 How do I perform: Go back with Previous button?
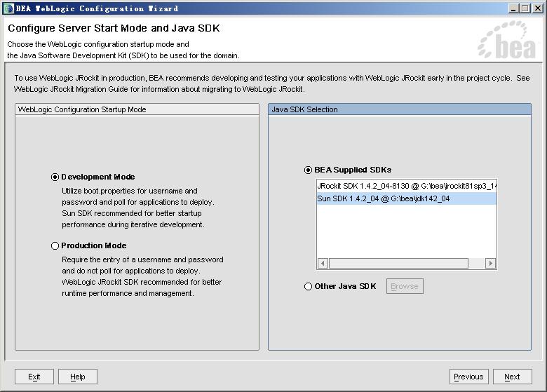point(468,377)
